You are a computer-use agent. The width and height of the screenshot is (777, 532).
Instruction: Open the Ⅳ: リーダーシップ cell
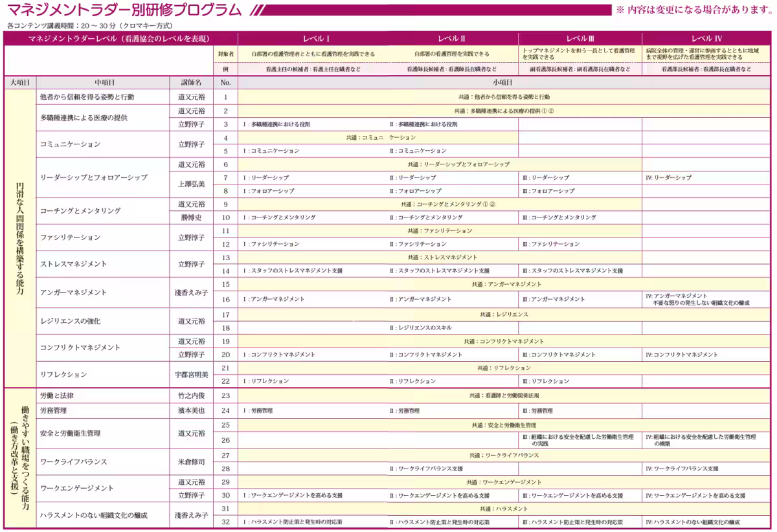669,177
